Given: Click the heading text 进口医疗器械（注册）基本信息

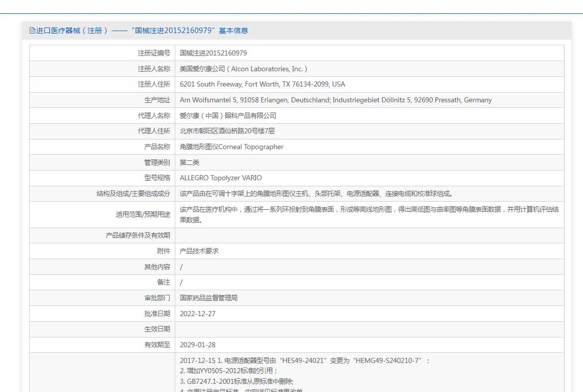Looking at the screenshot, I should point(142,31).
